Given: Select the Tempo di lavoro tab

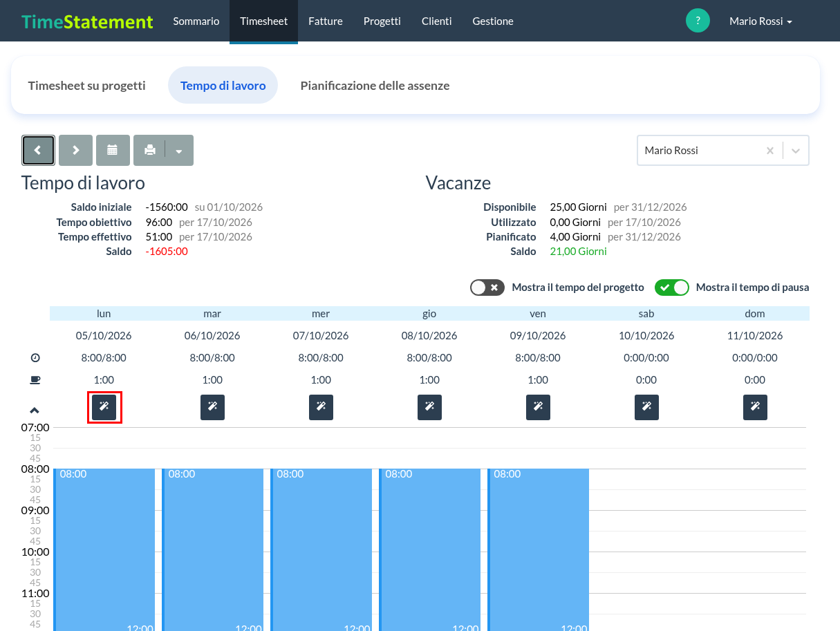Looking at the screenshot, I should click(223, 86).
